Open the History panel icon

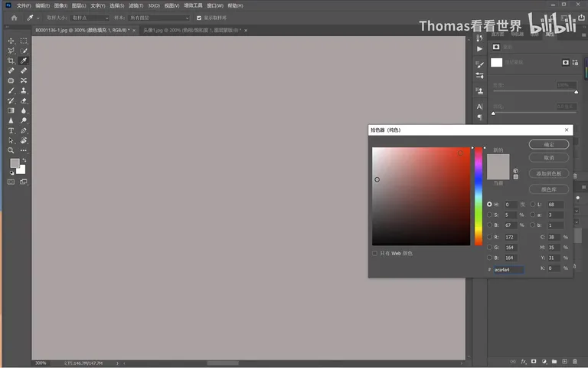(x=479, y=38)
